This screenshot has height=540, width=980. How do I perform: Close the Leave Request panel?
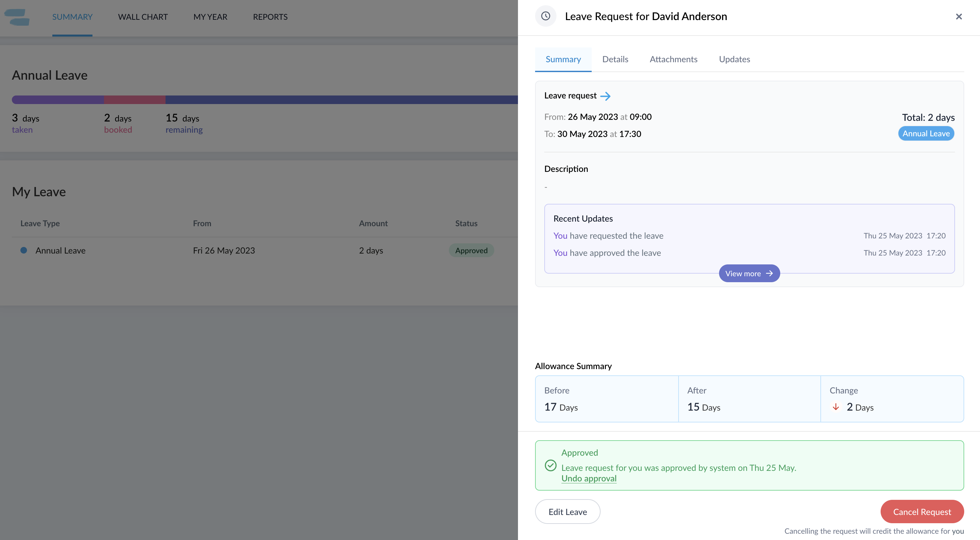[x=959, y=16]
